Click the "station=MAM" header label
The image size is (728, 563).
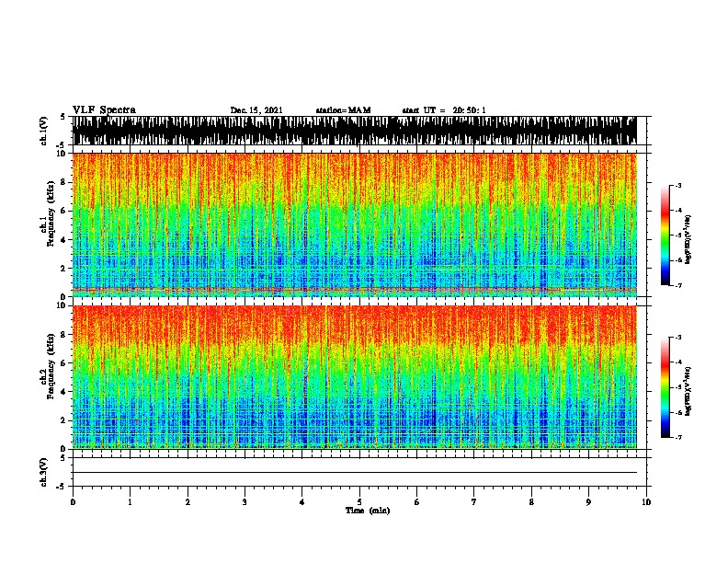click(343, 110)
